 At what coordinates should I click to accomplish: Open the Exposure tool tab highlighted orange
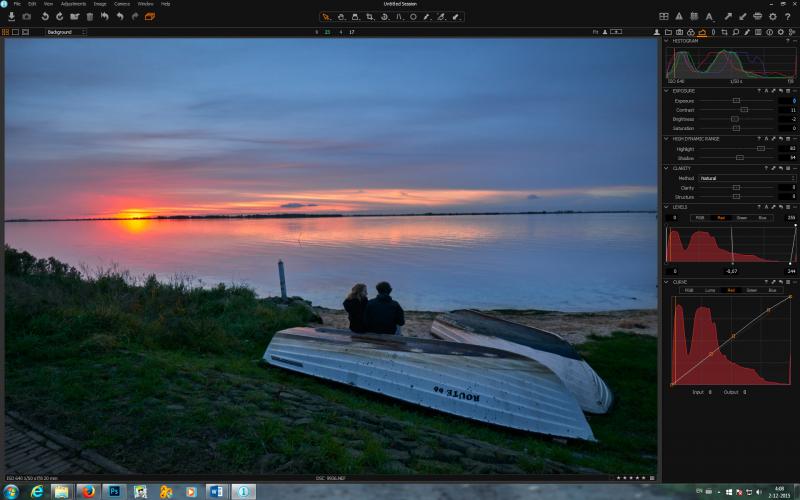[x=702, y=32]
